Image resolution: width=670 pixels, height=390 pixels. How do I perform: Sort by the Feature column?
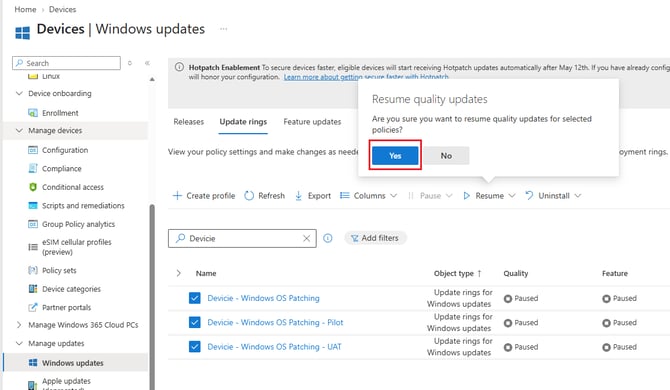(615, 273)
